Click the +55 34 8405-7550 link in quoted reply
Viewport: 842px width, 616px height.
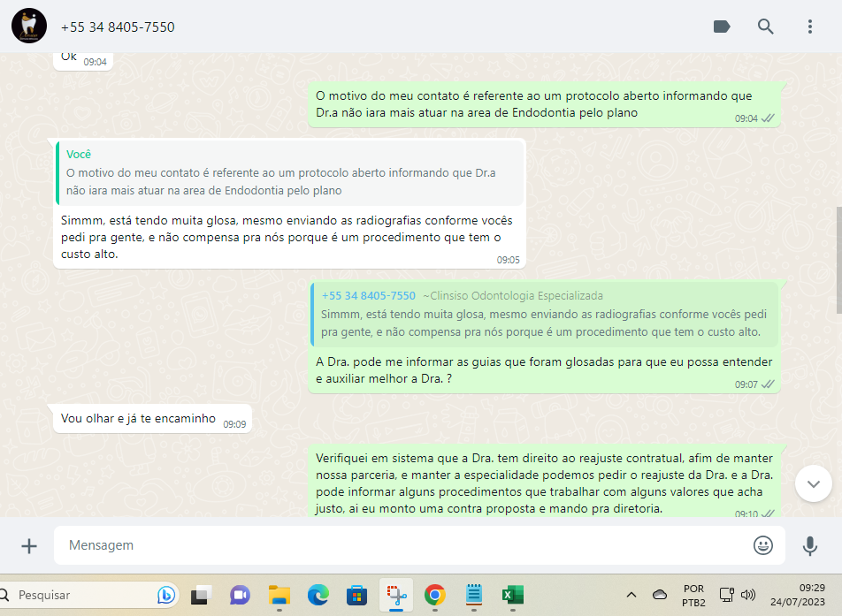point(368,296)
